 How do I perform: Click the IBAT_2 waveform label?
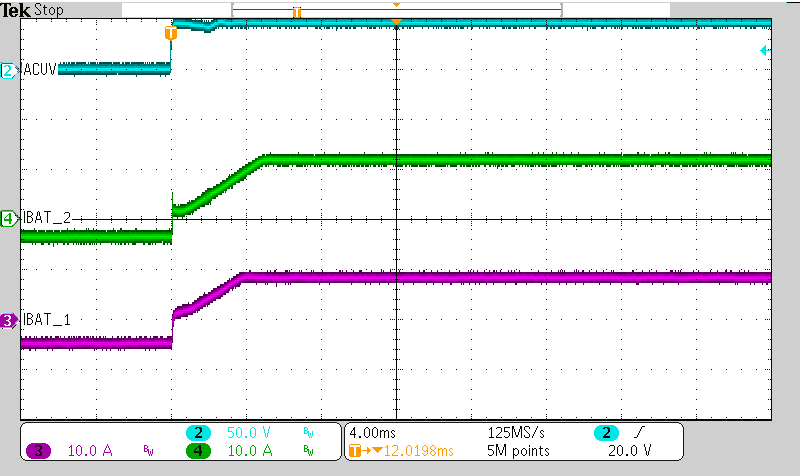tap(47, 218)
